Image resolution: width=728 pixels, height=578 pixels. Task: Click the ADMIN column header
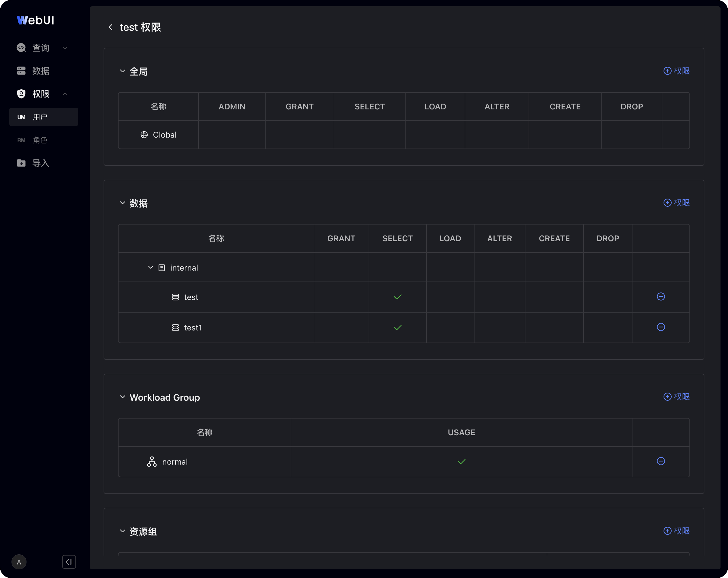232,107
